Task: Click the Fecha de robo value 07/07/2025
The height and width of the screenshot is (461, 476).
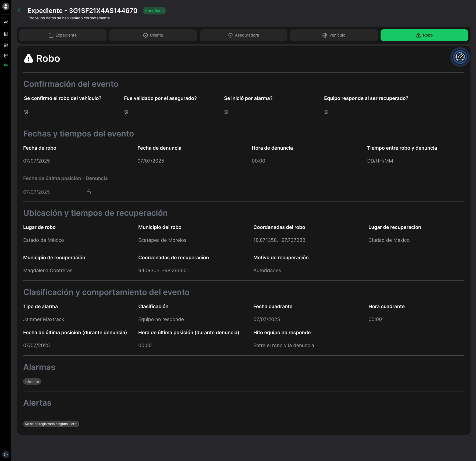Action: click(37, 161)
